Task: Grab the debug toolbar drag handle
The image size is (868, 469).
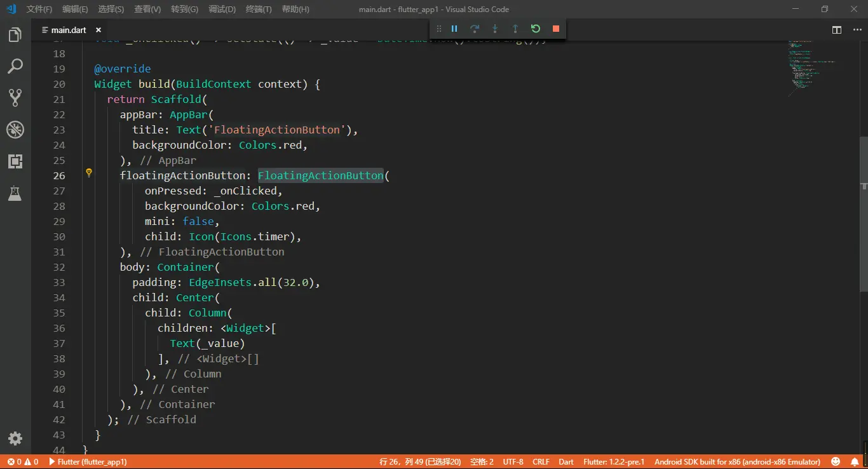Action: [438, 29]
